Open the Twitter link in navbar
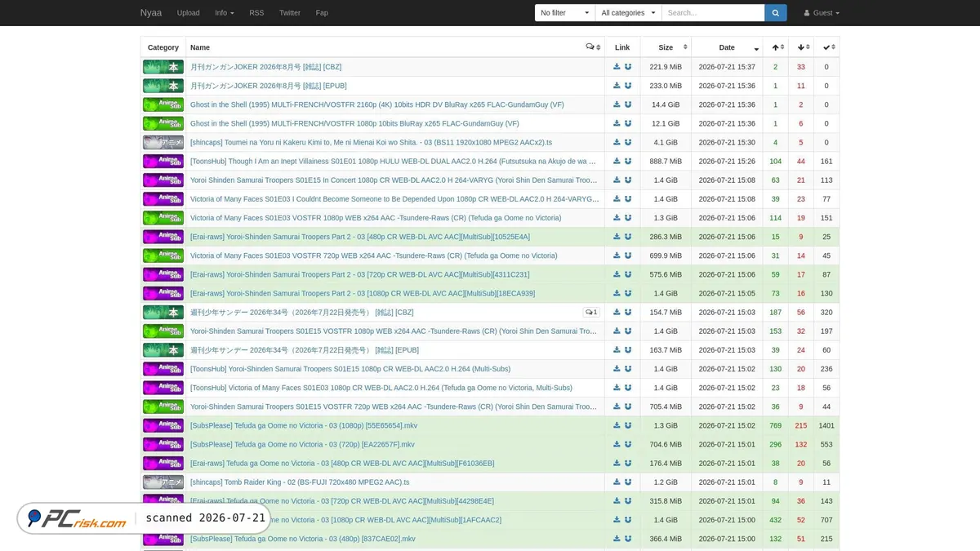Screen dimensions: 980x551 point(290,13)
